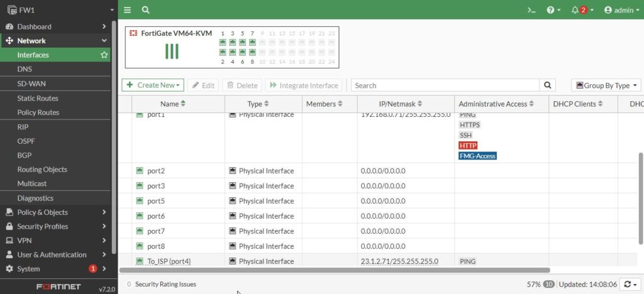Click in the interface Search field
Screen dimensions: 644x294
point(445,85)
